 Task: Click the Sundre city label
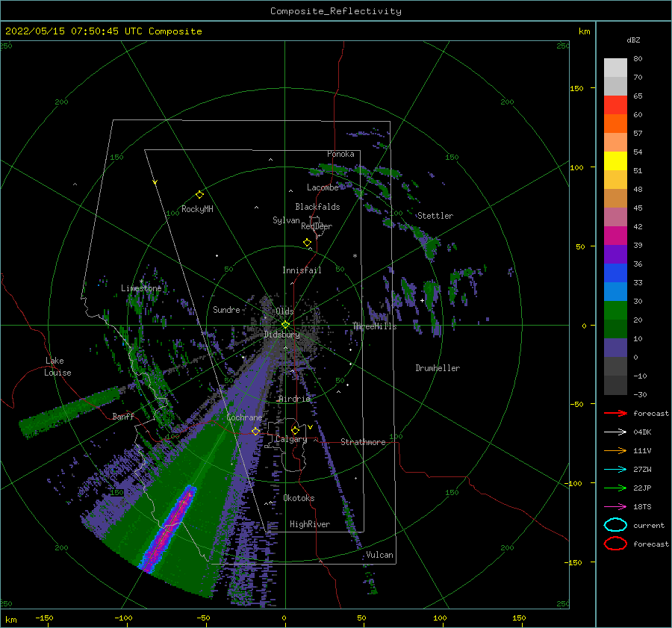pyautogui.click(x=226, y=309)
